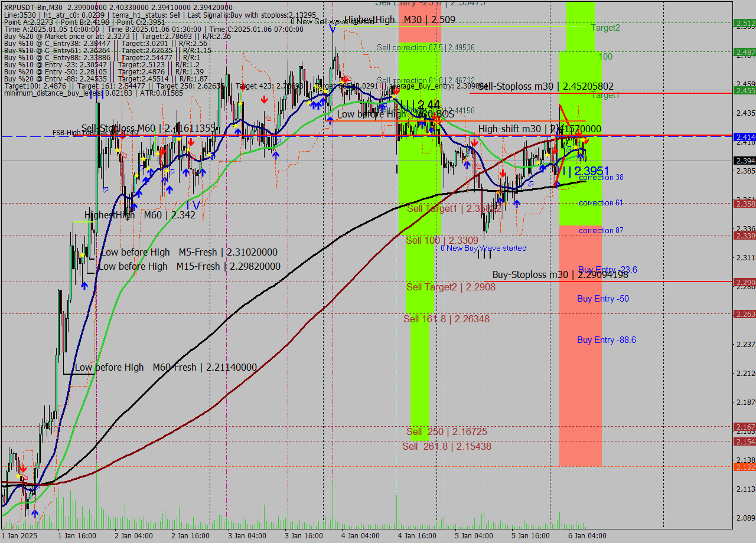Click the green 2.487 price tag on axis

[744, 53]
